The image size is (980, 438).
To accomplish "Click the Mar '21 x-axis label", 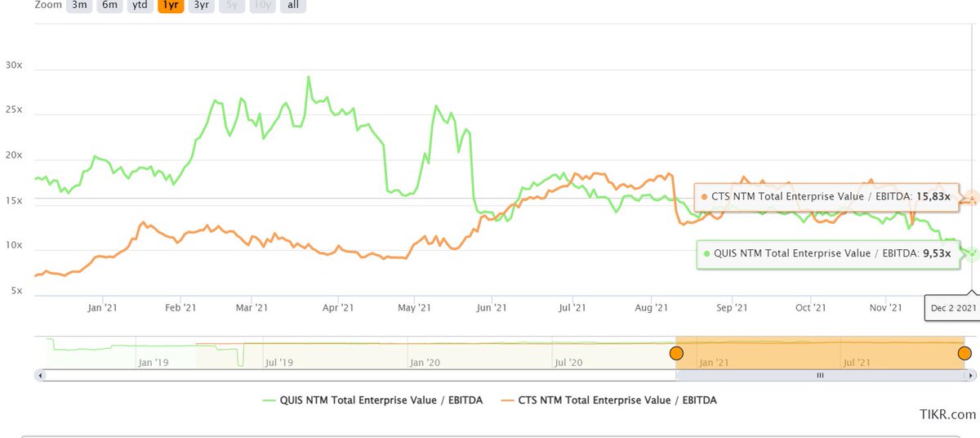I will click(x=252, y=307).
